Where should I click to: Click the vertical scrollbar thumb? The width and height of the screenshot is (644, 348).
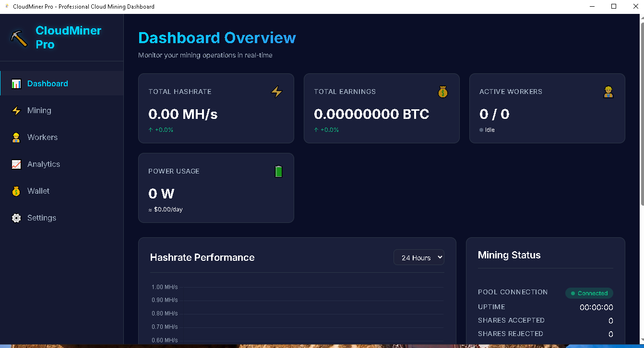tap(641, 115)
